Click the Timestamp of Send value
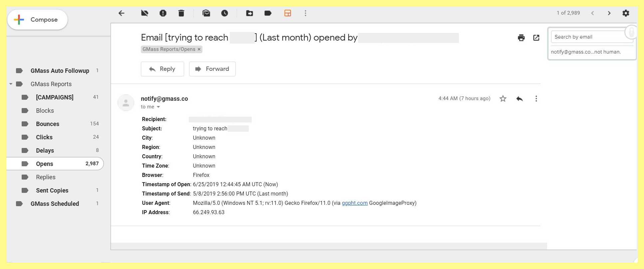644x269 pixels. coord(240,194)
